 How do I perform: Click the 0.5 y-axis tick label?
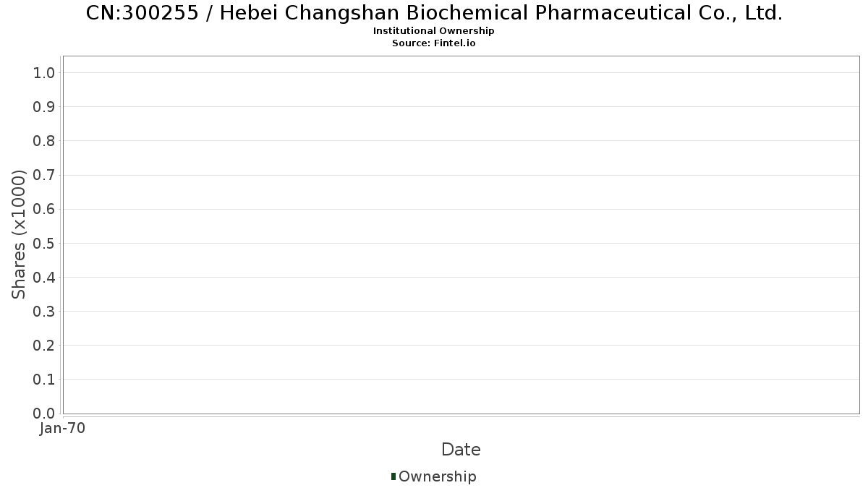(44, 244)
